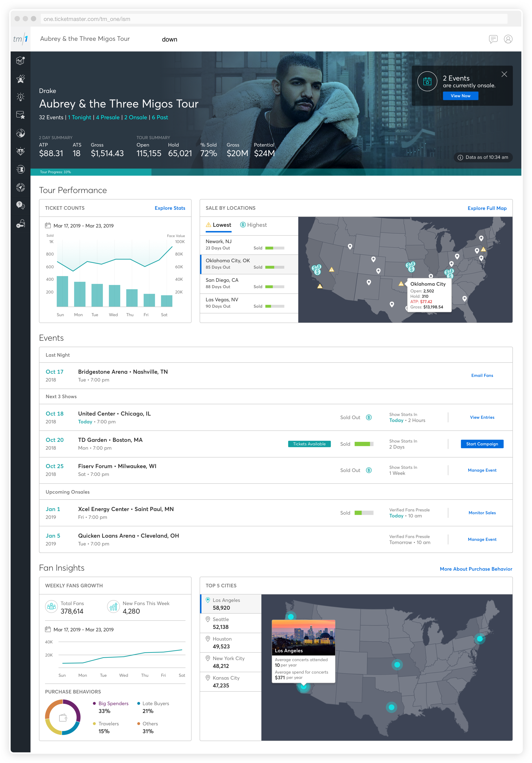Open weekly fans growth date range picker
The width and height of the screenshot is (532, 763).
point(80,629)
